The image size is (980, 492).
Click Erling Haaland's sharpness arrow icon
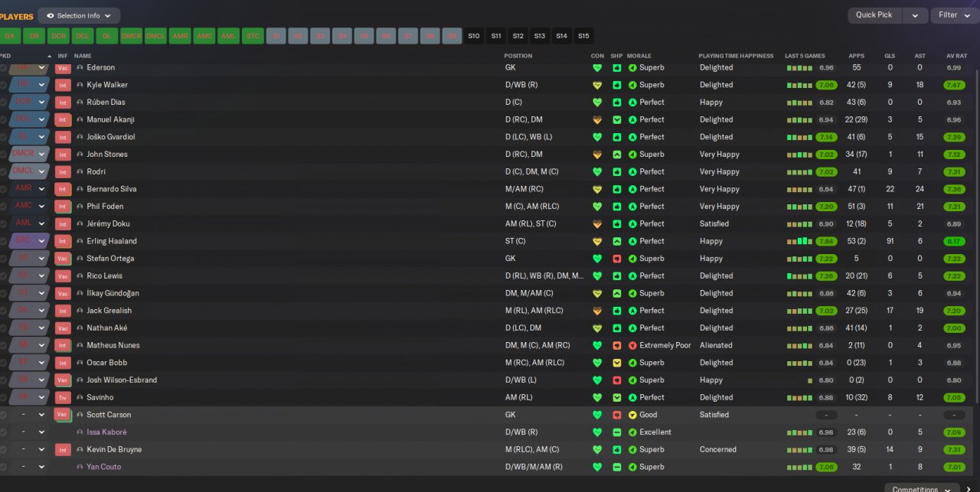pos(616,241)
